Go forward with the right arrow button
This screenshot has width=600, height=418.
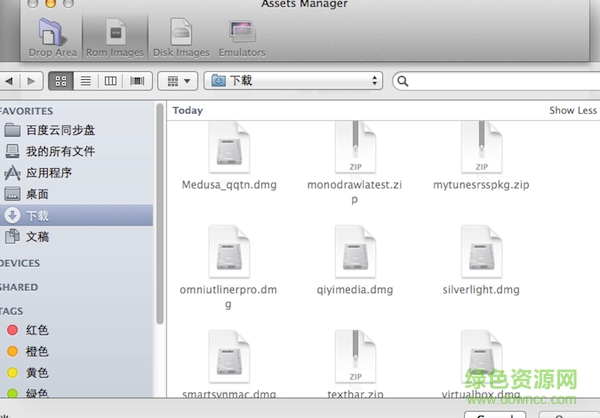click(31, 81)
